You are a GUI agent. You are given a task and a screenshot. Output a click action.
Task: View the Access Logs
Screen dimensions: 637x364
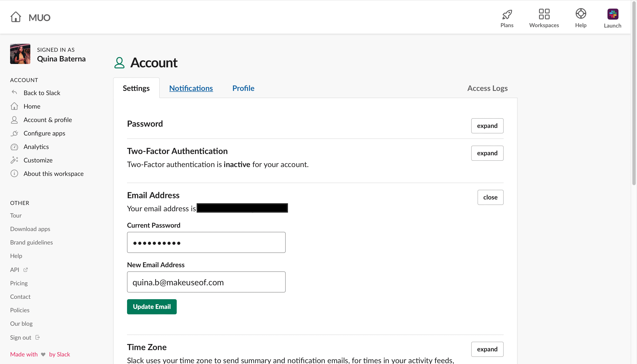487,88
